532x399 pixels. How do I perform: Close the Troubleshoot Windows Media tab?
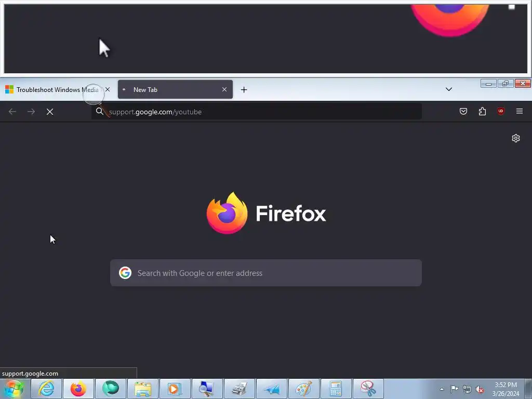108,89
